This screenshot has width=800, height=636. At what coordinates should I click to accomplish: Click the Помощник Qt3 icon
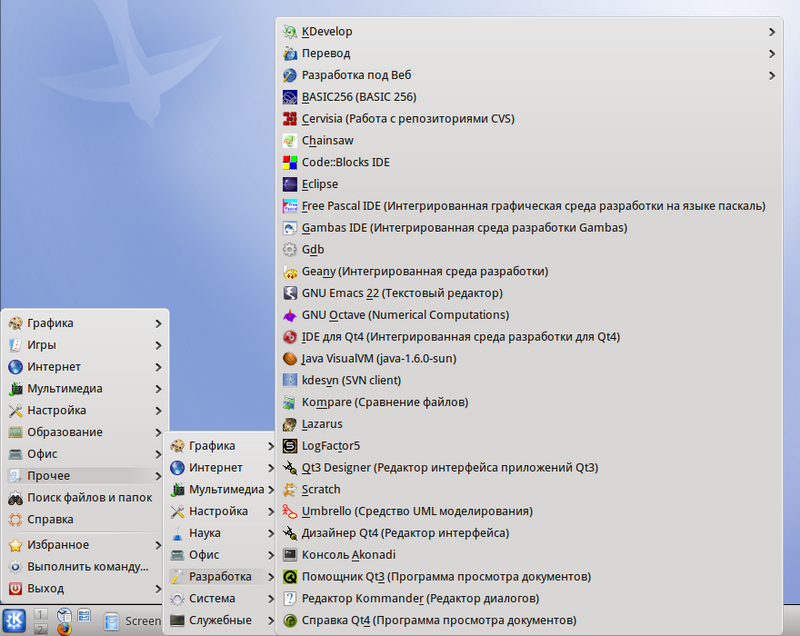[290, 577]
